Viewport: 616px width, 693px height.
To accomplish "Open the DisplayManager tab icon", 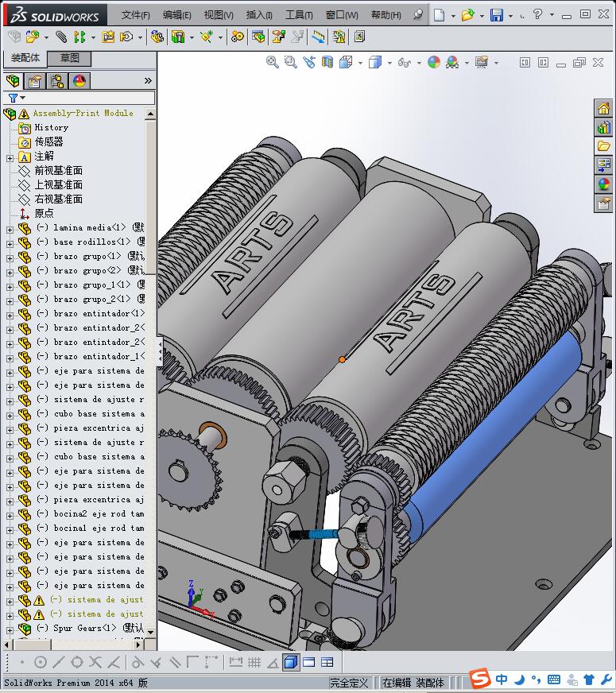I will click(79, 81).
